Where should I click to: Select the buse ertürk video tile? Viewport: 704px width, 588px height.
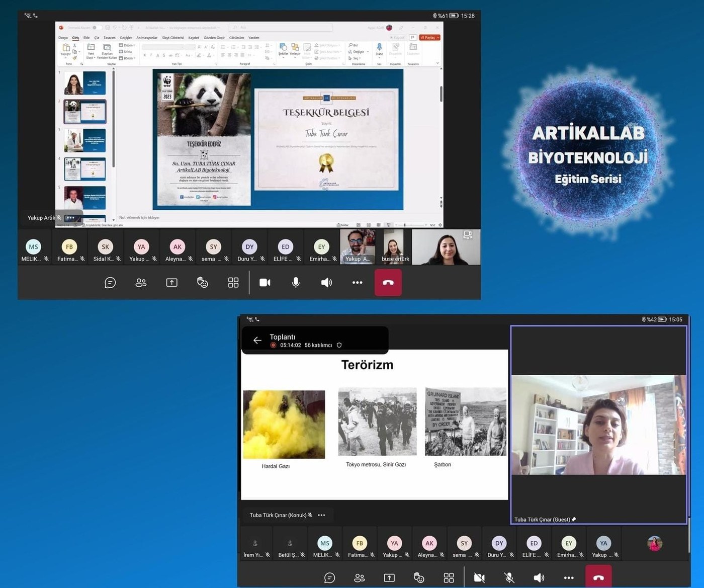pyautogui.click(x=395, y=247)
